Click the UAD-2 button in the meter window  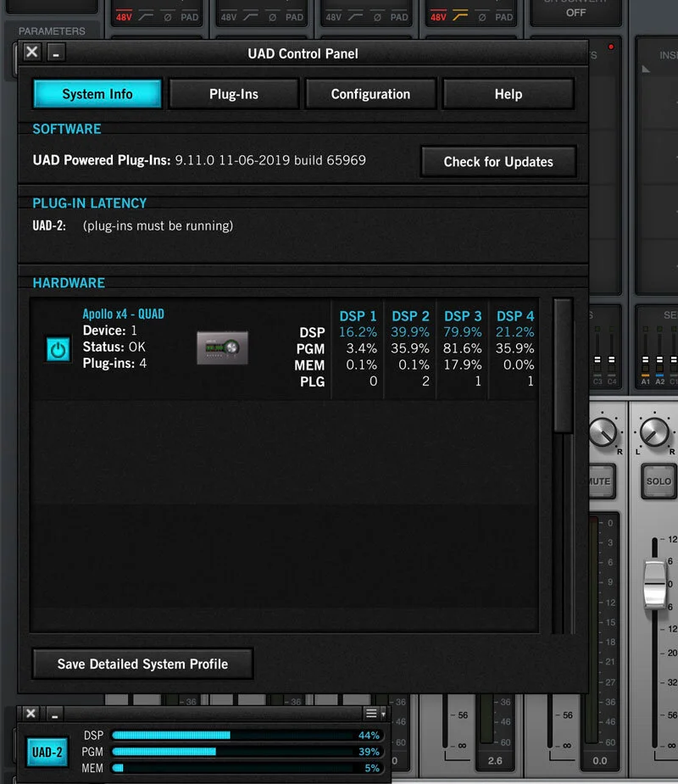[47, 752]
